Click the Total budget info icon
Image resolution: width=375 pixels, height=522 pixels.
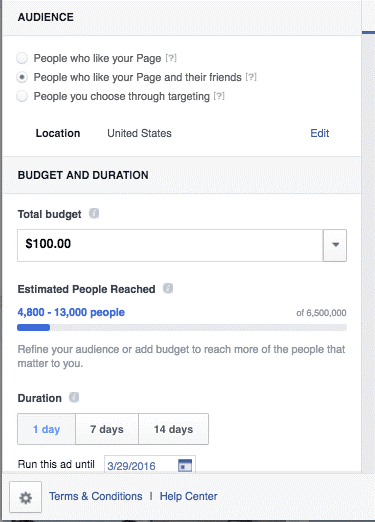(x=94, y=213)
